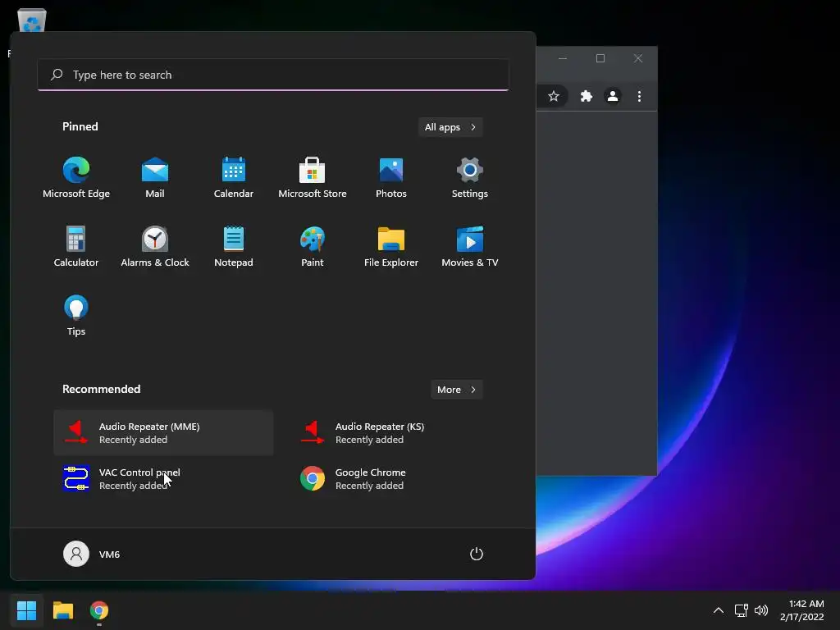840x630 pixels.
Task: Open Settings from pinned apps
Action: click(470, 178)
